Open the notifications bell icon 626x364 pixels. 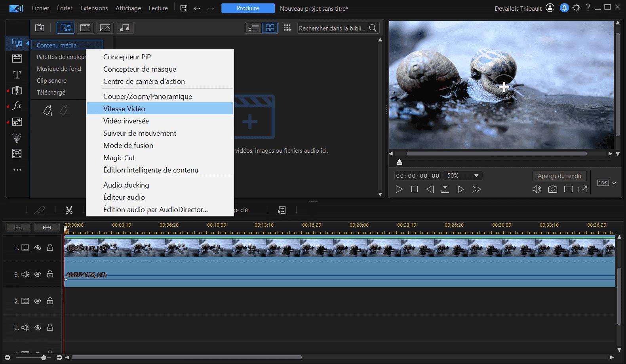(564, 8)
